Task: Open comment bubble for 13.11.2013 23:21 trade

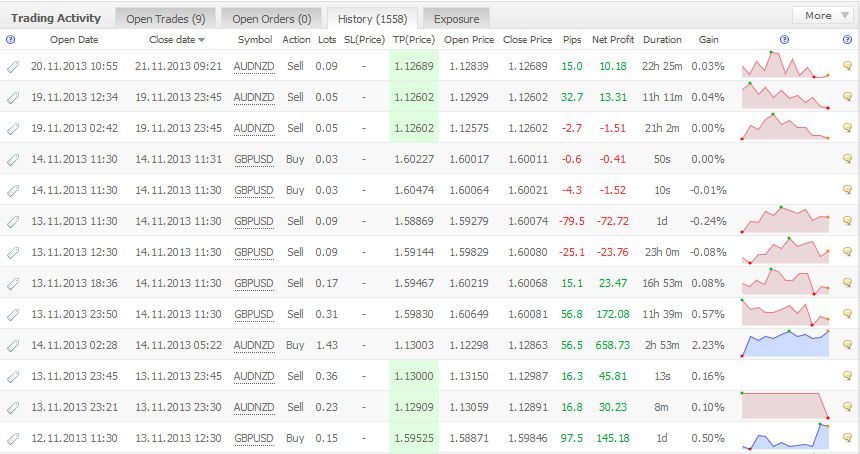Action: [848, 407]
